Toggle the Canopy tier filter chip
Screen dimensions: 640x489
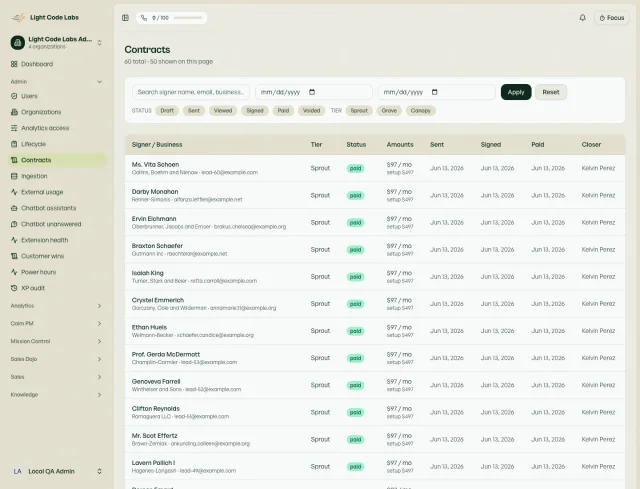[x=420, y=111]
